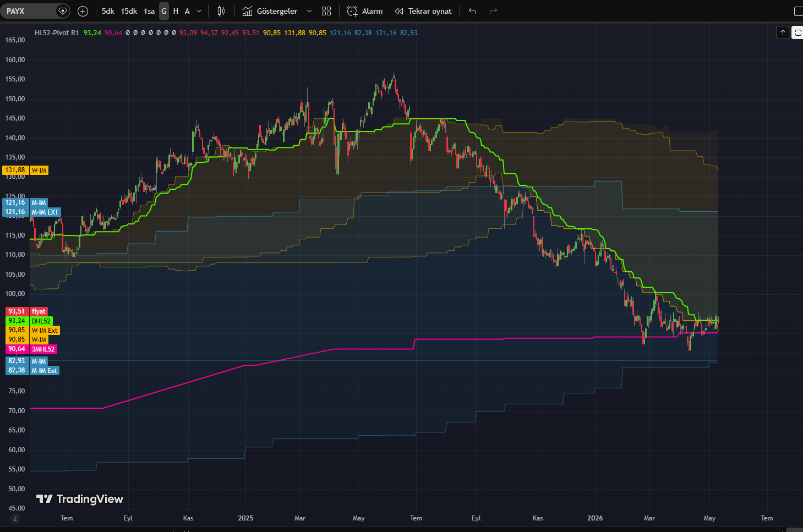Viewport: 803px width, 532px height.
Task: Select the HL52-Pivot R1 indicator title
Action: [x=57, y=33]
